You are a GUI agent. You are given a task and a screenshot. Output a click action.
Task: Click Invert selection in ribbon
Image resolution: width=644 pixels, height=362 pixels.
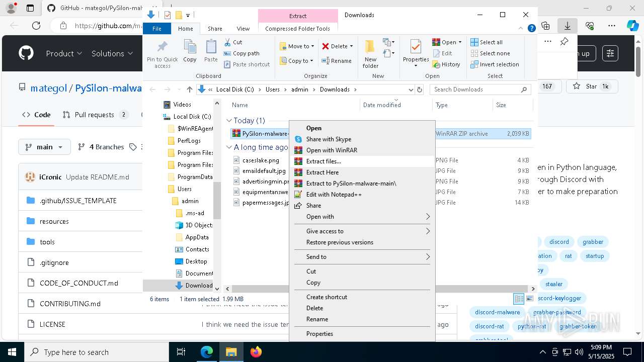pyautogui.click(x=495, y=64)
